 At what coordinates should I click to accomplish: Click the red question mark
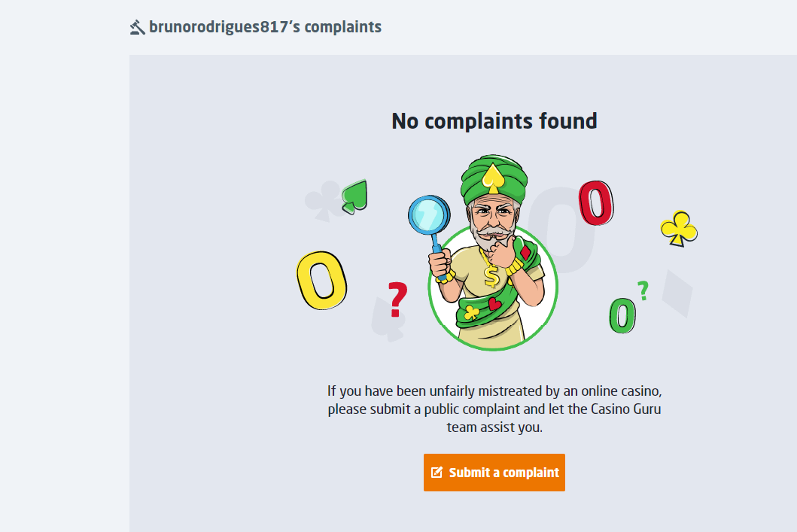(397, 299)
